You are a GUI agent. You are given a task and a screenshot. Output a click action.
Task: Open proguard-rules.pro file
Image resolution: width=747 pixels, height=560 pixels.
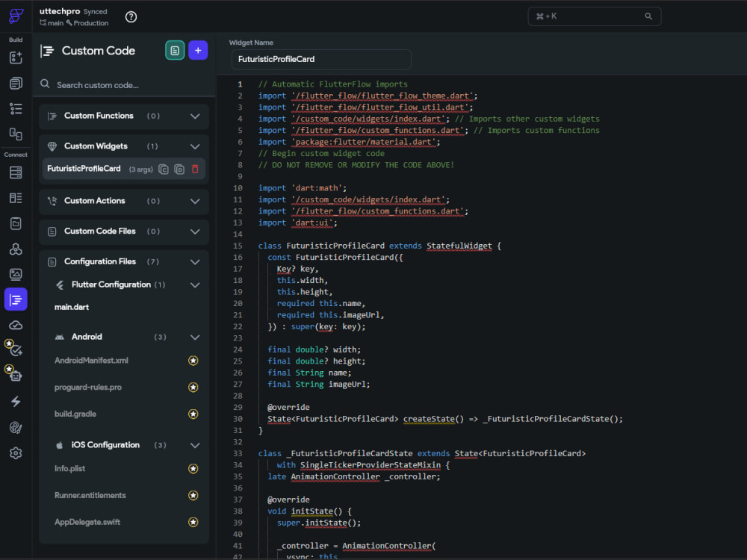(87, 387)
